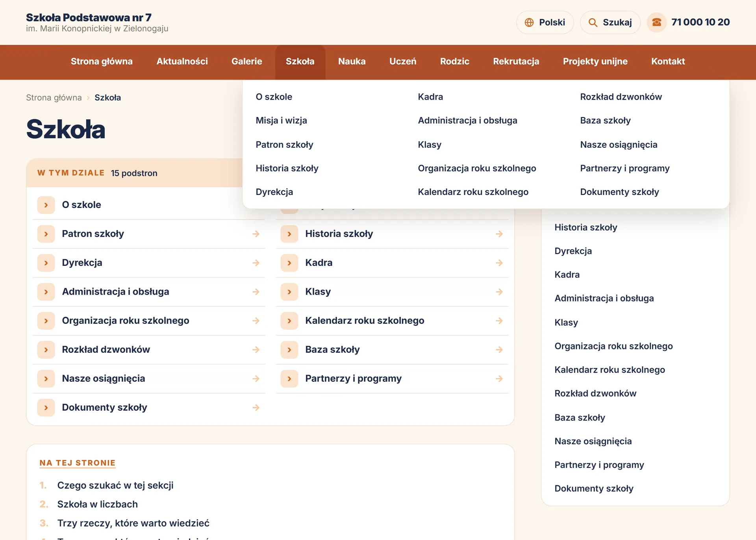Viewport: 756px width, 540px height.
Task: Open Organizacja roku szkolnego in the subpage list
Action: point(149,321)
